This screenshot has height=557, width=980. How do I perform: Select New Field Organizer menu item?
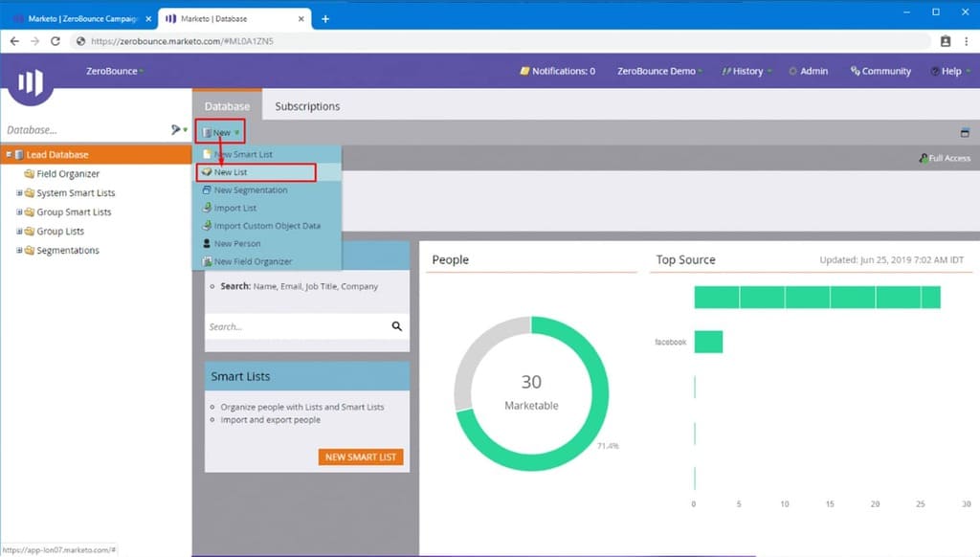pos(269,261)
